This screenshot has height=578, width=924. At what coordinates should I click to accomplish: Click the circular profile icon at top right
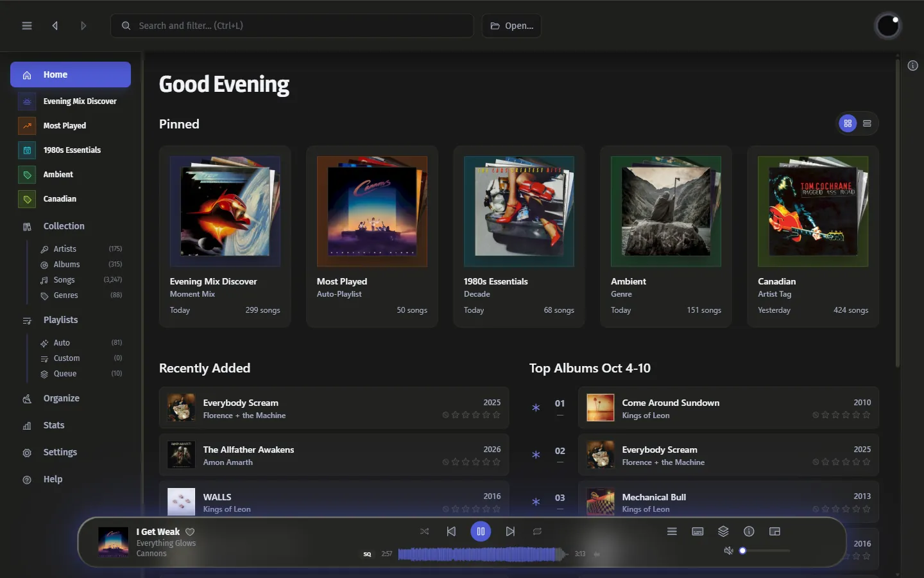click(888, 26)
